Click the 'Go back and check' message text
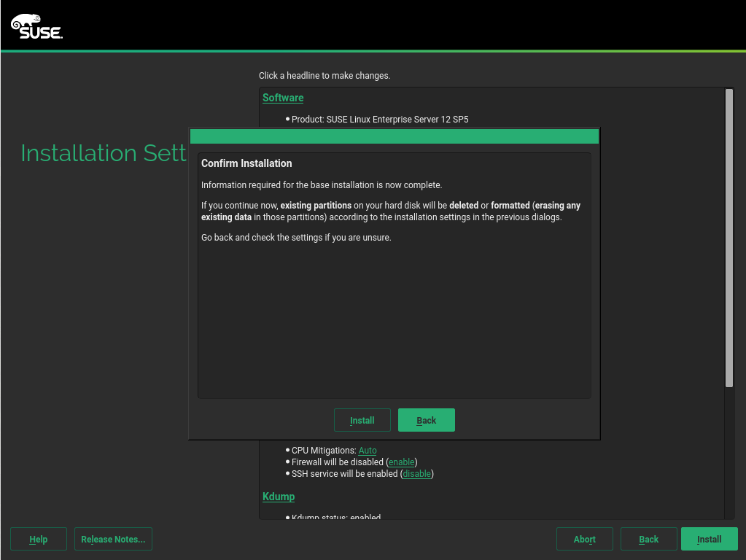Viewport: 746px width, 560px height. coord(296,238)
